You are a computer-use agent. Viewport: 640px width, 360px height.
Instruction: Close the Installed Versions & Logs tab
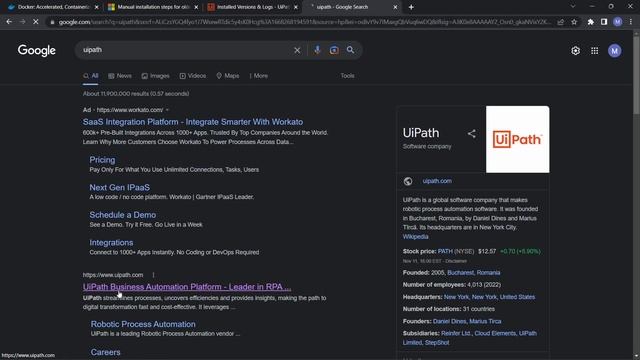296,7
